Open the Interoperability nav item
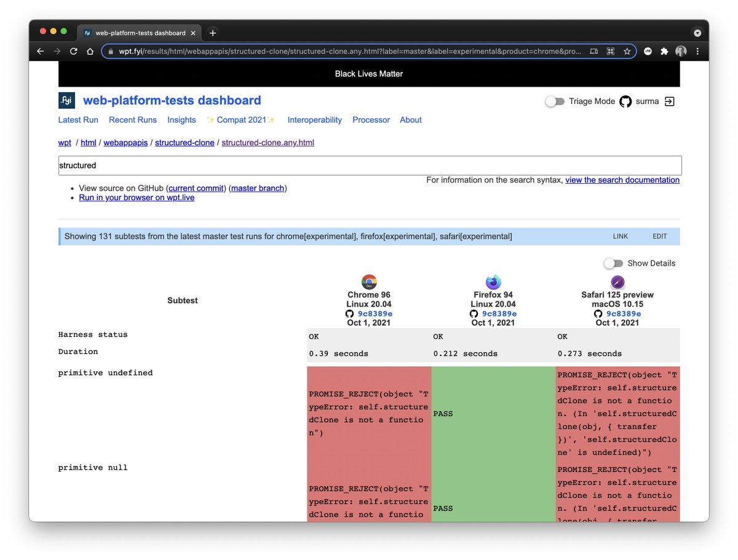Image resolution: width=738 pixels, height=560 pixels. (315, 120)
